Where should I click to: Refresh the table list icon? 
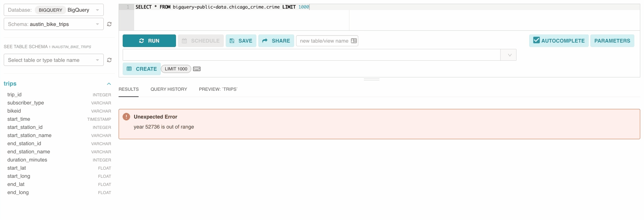tap(109, 60)
